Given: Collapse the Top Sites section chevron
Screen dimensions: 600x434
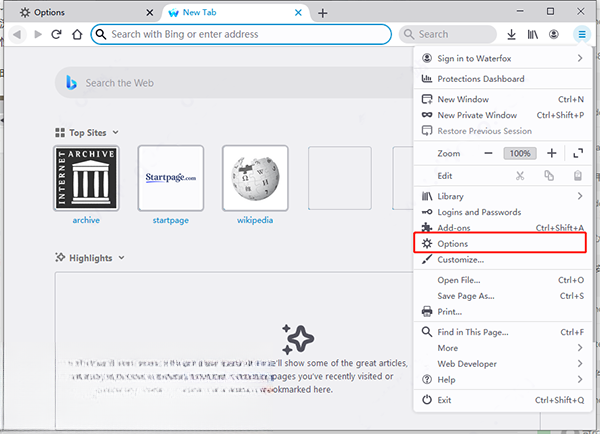Looking at the screenshot, I should point(115,132).
